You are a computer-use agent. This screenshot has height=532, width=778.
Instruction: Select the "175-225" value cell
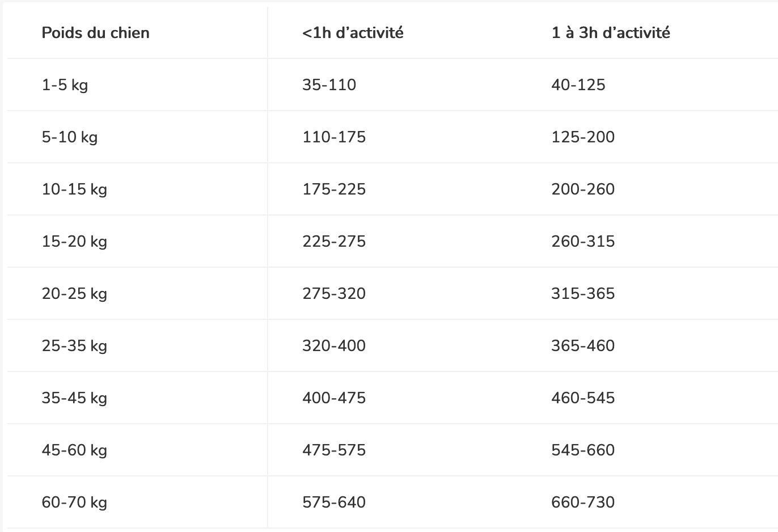point(333,189)
